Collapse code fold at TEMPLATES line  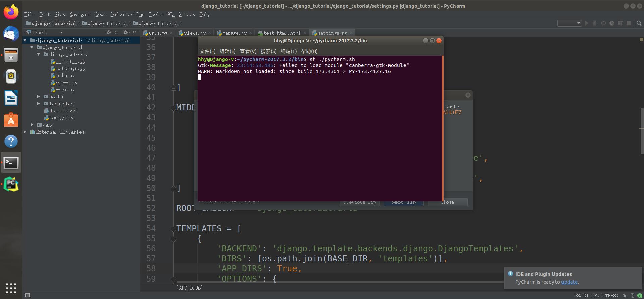pyautogui.click(x=173, y=229)
